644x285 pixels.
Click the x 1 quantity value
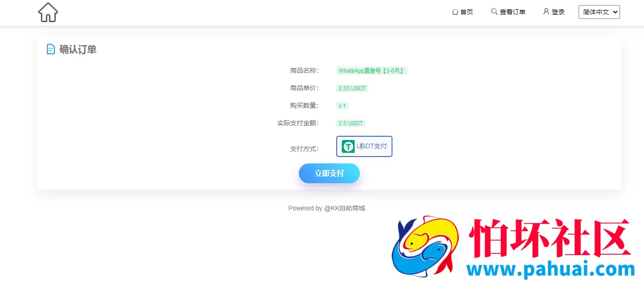(x=342, y=106)
